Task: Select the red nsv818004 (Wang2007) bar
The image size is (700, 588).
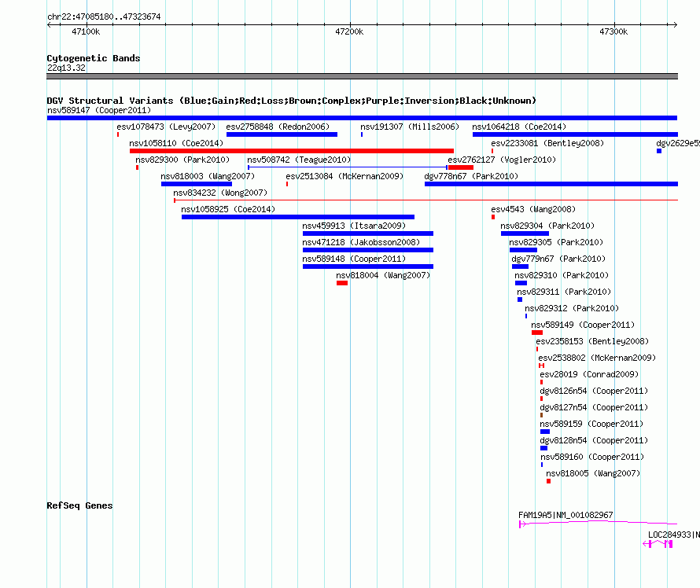Action: pos(342,283)
